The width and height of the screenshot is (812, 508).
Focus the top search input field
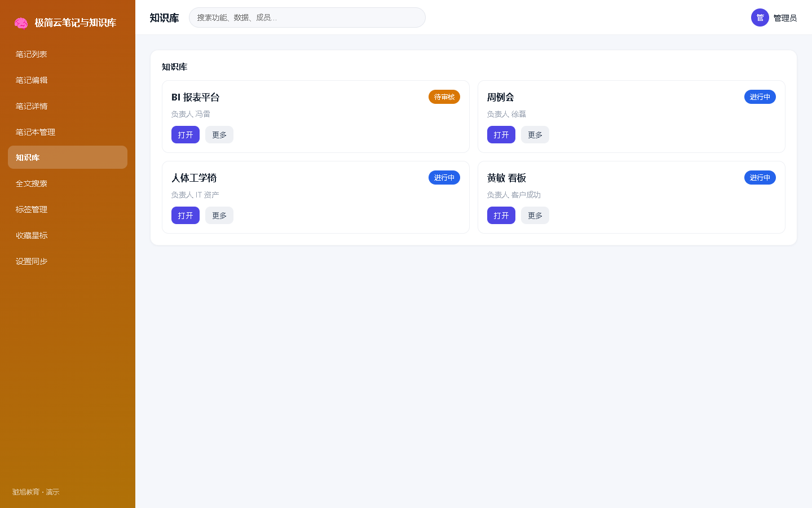[x=307, y=17]
